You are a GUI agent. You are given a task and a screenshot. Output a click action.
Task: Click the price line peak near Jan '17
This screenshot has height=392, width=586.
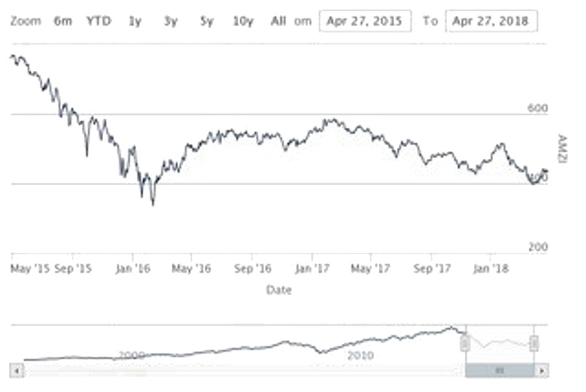pos(331,120)
